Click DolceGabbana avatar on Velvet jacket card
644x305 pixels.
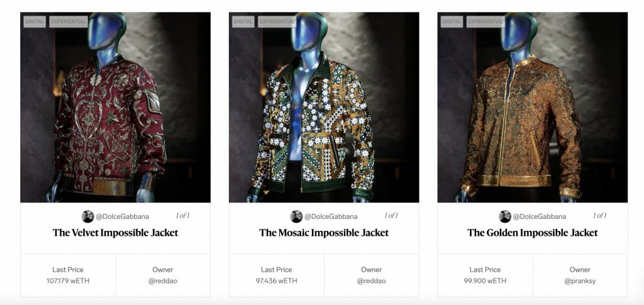click(88, 216)
